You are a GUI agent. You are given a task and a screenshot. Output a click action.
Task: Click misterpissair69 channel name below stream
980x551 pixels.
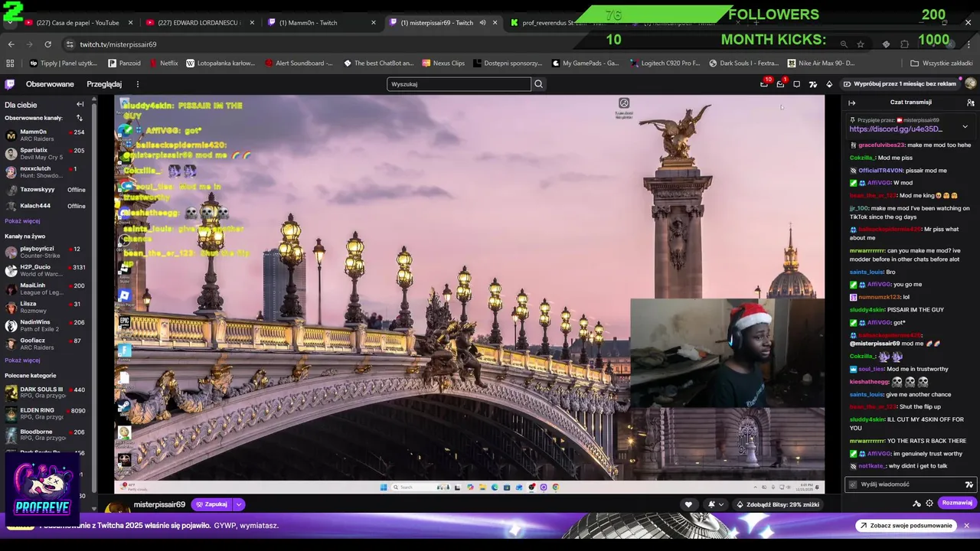coord(159,504)
